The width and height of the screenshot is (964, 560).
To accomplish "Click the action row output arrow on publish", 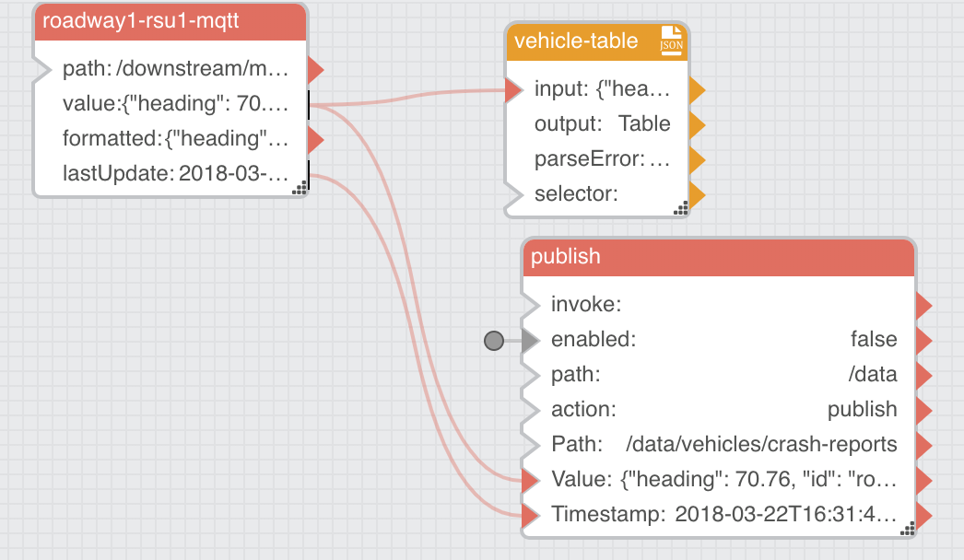I will pyautogui.click(x=924, y=410).
